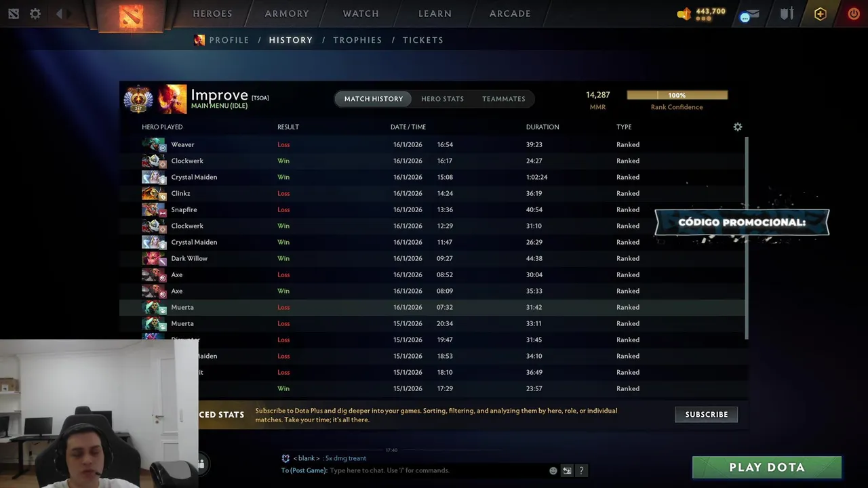Screen dimensions: 868x488
Task: Switch to the TROPHIES sub-tab
Action: (x=357, y=40)
